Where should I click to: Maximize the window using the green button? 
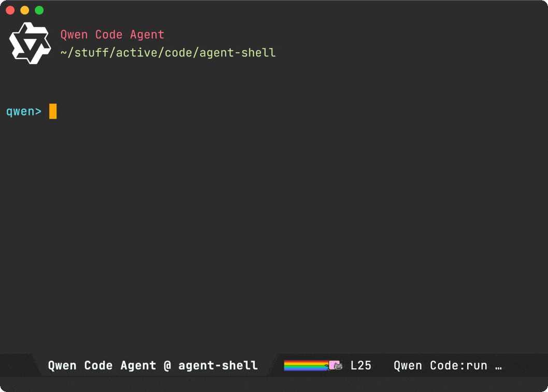pyautogui.click(x=39, y=10)
